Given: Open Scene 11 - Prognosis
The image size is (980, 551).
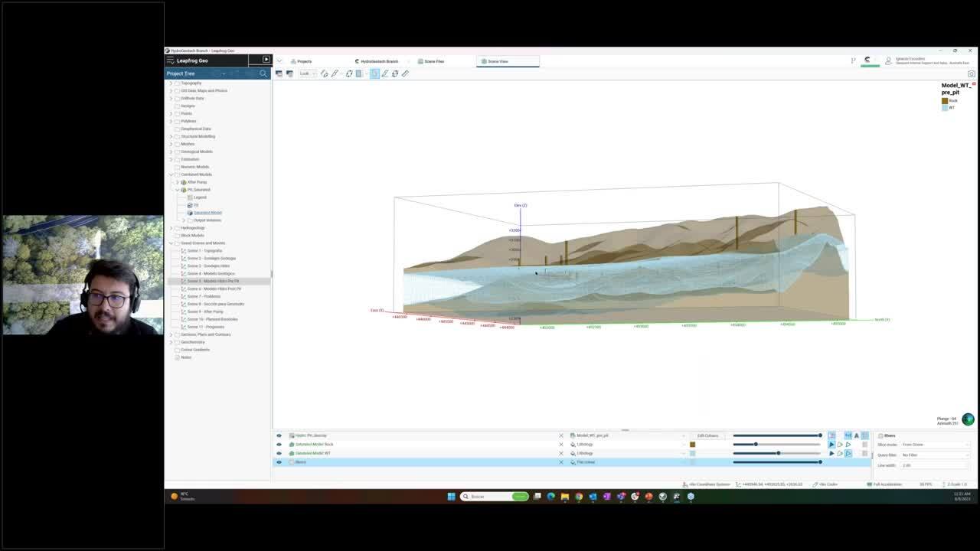Looking at the screenshot, I should (206, 327).
